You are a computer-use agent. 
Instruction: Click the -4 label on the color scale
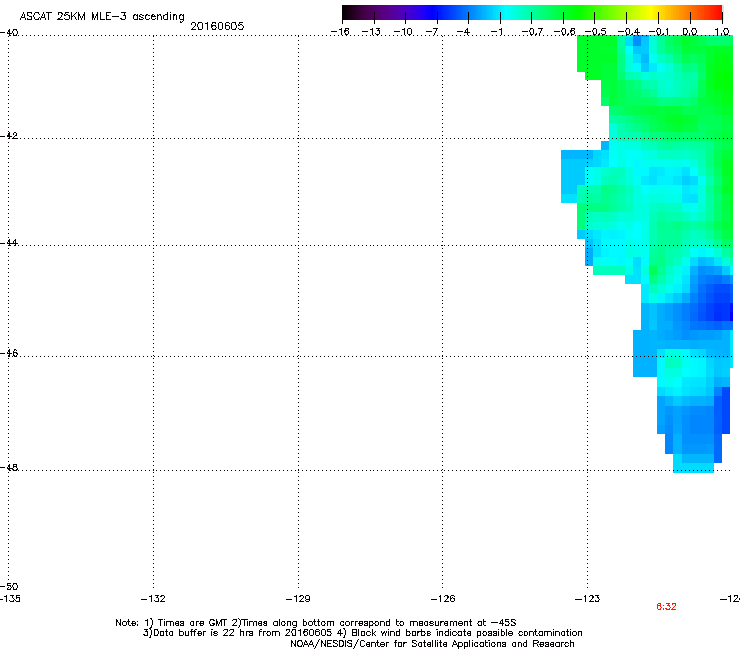pyautogui.click(x=463, y=32)
